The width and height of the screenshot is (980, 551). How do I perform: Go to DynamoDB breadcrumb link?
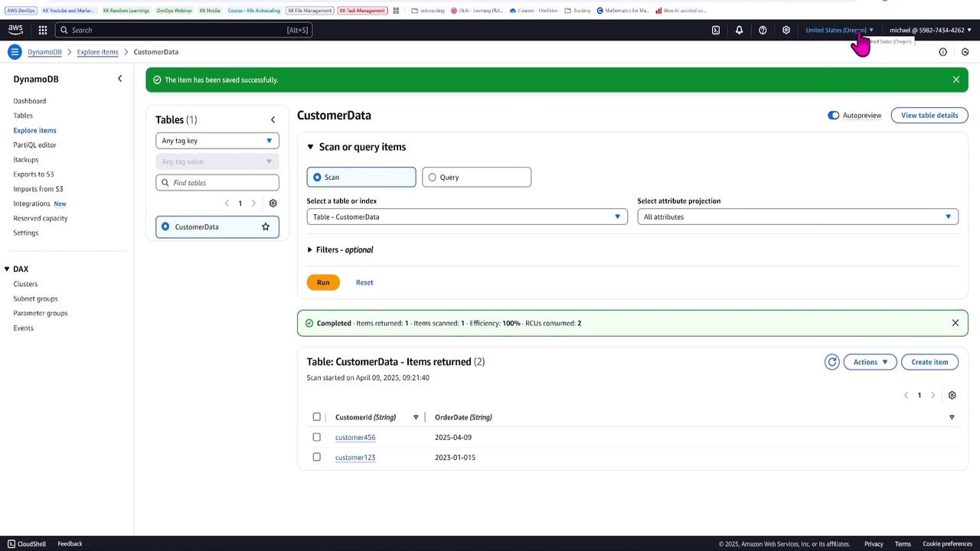44,52
